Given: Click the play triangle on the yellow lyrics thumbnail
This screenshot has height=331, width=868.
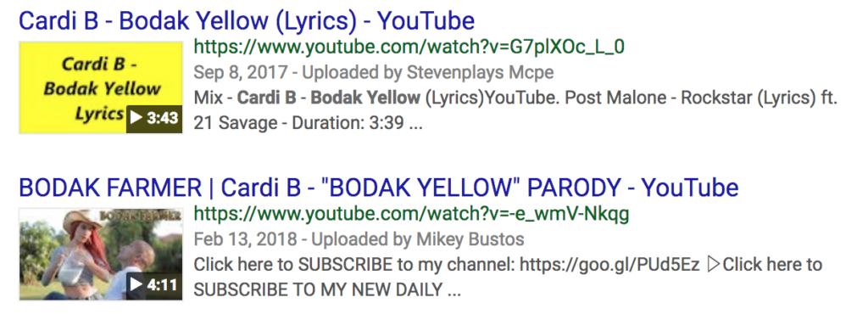Looking at the screenshot, I should point(136,117).
